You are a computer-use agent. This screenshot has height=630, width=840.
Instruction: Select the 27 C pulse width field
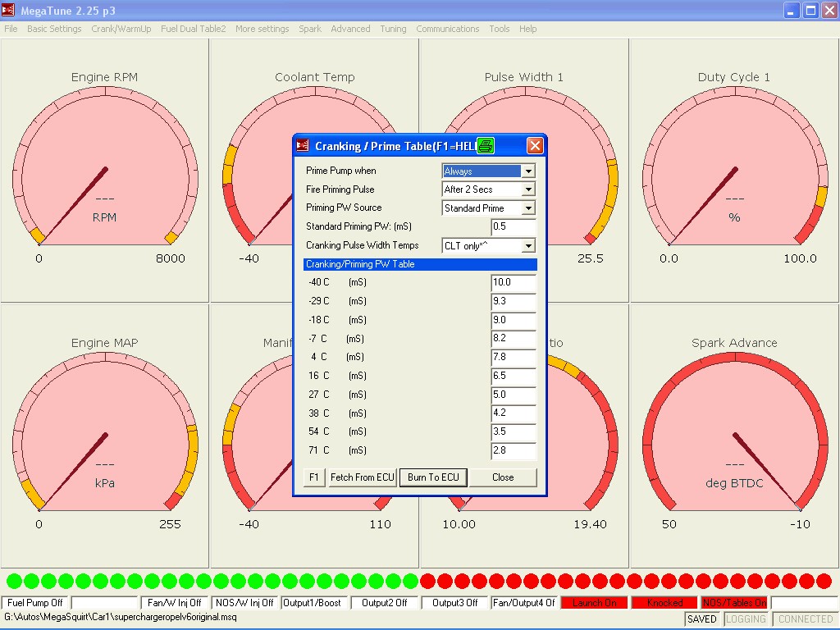click(514, 395)
